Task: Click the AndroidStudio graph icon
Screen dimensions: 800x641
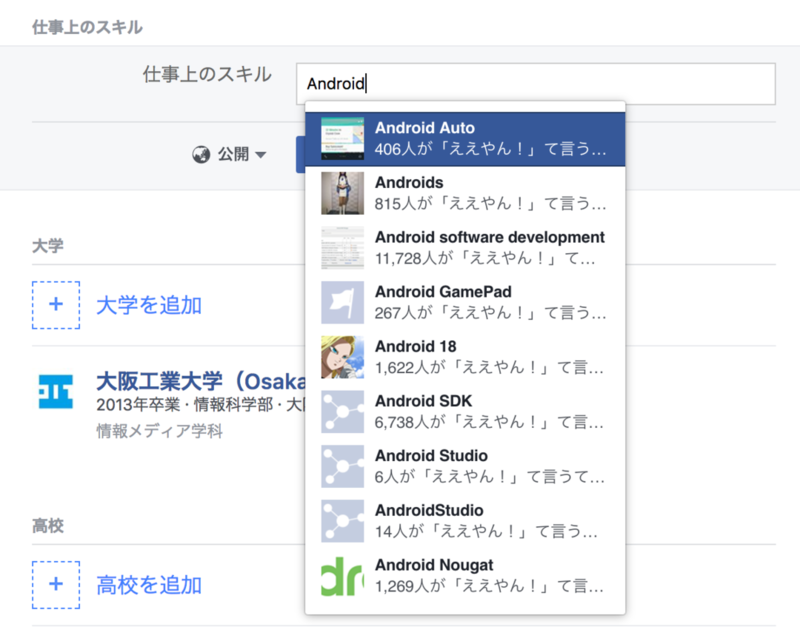Action: coord(342,521)
